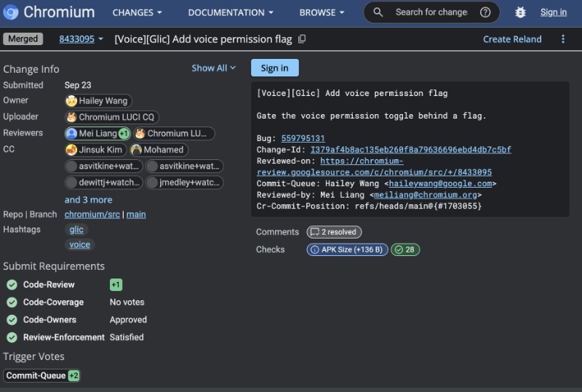Click the glic hashtag chip

(76, 229)
